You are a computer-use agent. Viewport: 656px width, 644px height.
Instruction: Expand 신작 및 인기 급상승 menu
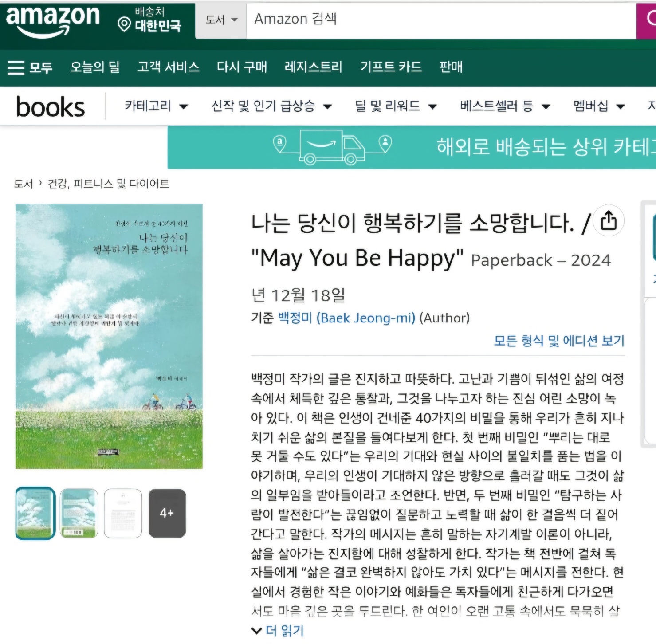(271, 106)
